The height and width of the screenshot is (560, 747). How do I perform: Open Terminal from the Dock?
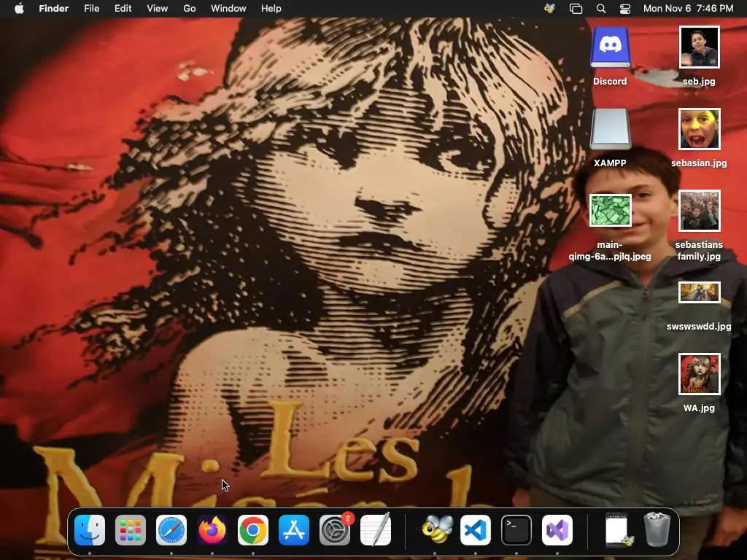(x=516, y=530)
